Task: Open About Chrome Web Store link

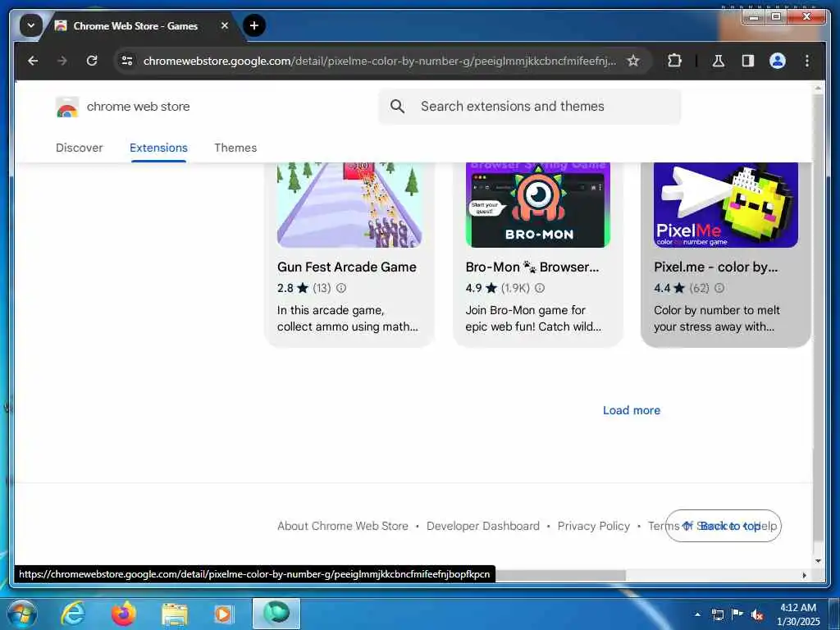Action: coord(343,526)
